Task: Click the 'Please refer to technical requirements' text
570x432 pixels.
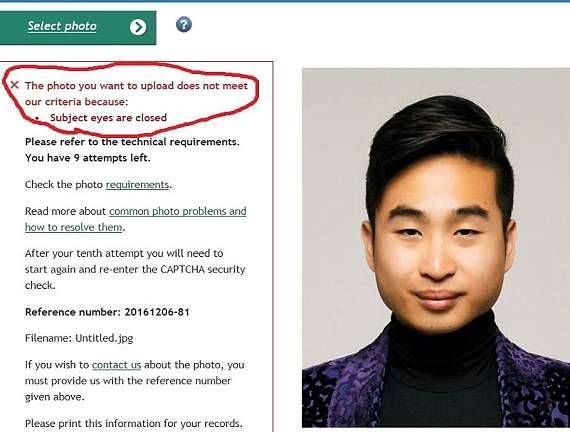Action: (132, 142)
